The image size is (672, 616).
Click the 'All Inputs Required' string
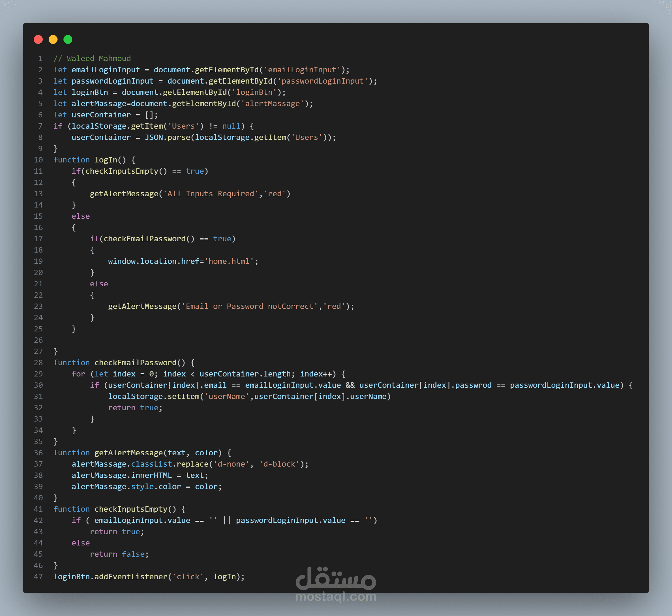211,194
